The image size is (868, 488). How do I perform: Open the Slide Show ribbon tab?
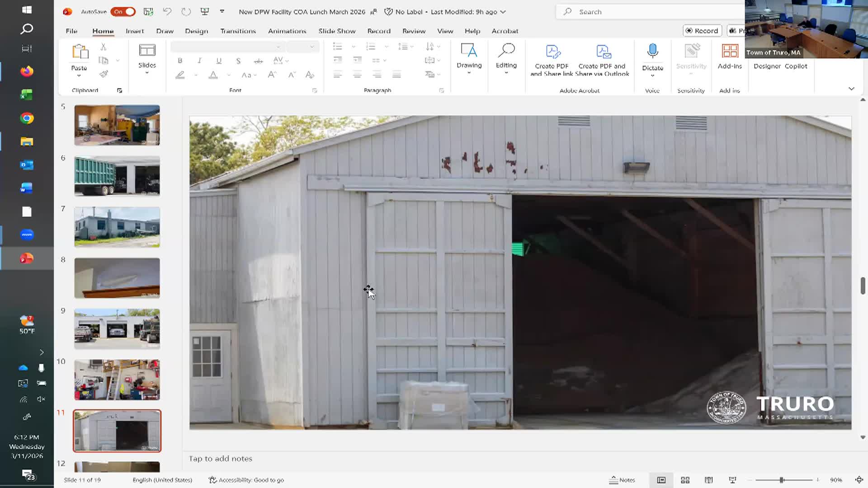pos(336,31)
